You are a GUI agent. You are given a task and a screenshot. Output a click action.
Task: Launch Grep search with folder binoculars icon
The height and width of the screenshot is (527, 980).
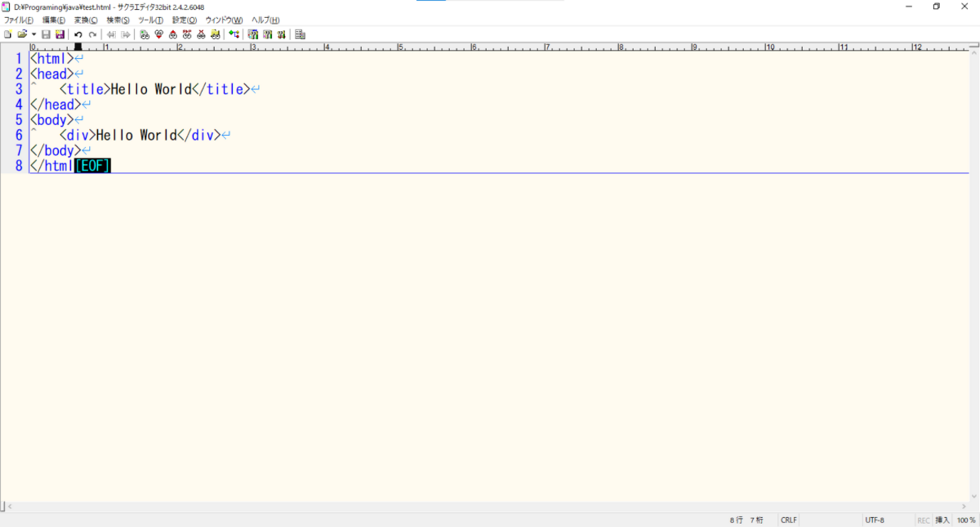(x=216, y=35)
